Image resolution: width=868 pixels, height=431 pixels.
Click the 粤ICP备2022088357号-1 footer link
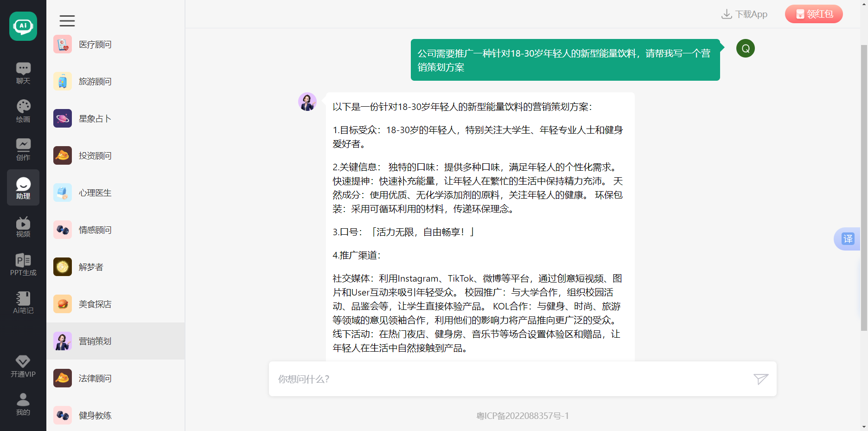[x=523, y=416]
